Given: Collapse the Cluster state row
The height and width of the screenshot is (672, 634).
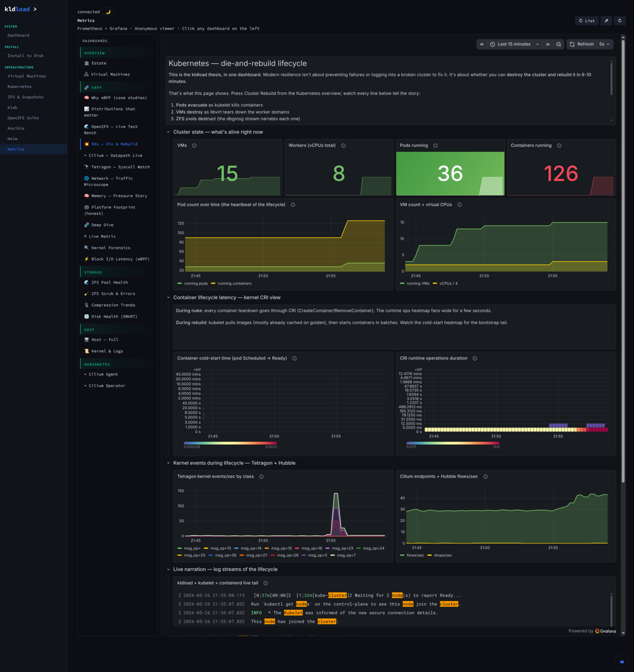Looking at the screenshot, I should [168, 132].
